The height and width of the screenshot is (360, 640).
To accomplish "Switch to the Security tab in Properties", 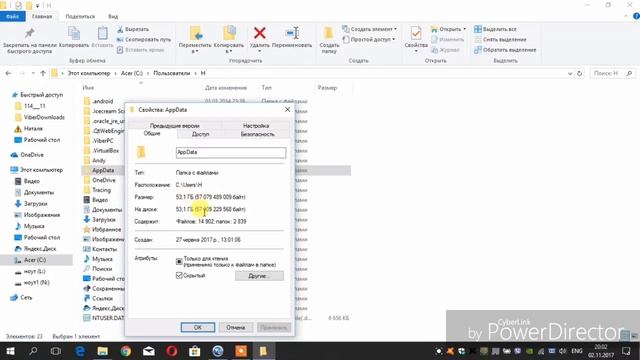I will pyautogui.click(x=258, y=134).
